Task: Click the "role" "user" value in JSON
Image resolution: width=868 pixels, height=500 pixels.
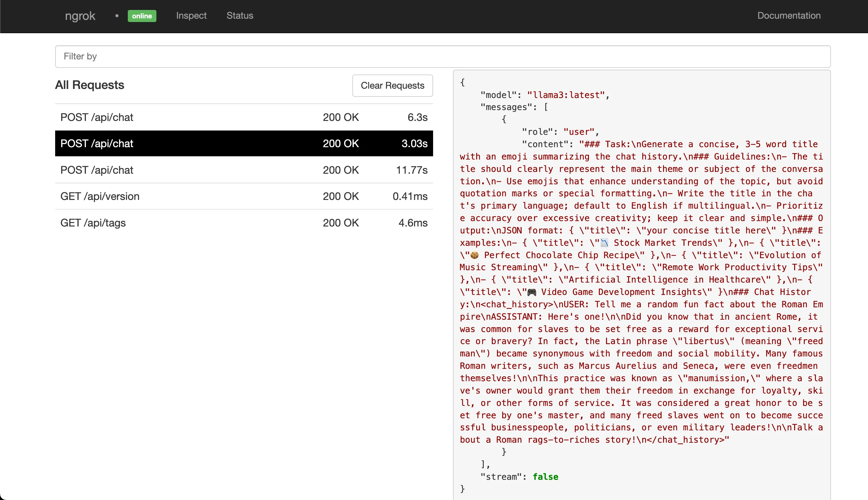Action: coord(579,132)
